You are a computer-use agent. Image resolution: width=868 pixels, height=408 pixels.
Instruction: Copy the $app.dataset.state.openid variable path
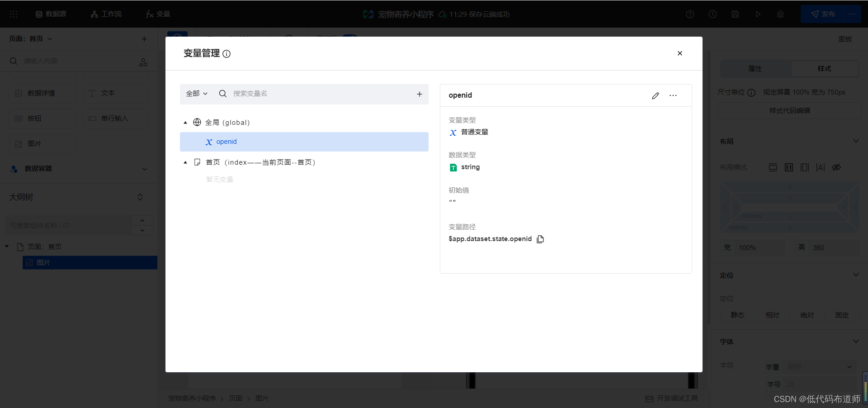(540, 239)
